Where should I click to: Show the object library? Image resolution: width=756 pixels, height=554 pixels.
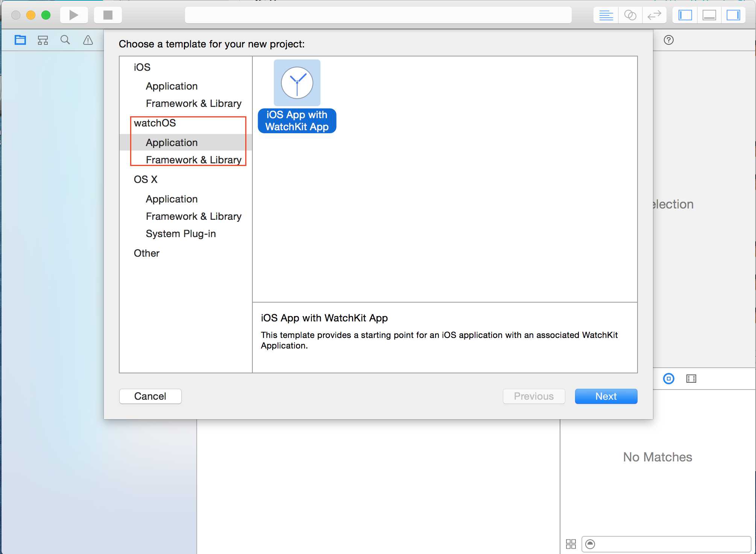pos(669,379)
